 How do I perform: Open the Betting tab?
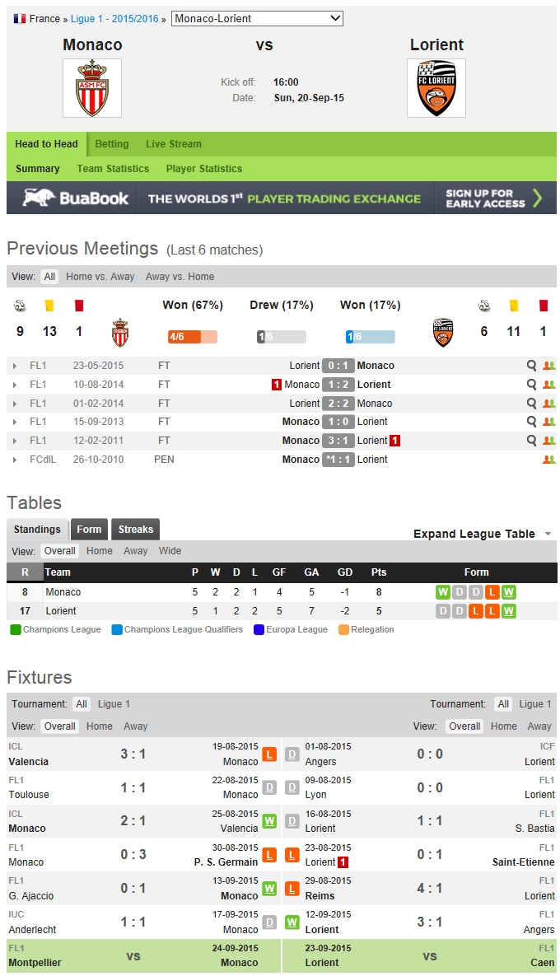[x=112, y=144]
